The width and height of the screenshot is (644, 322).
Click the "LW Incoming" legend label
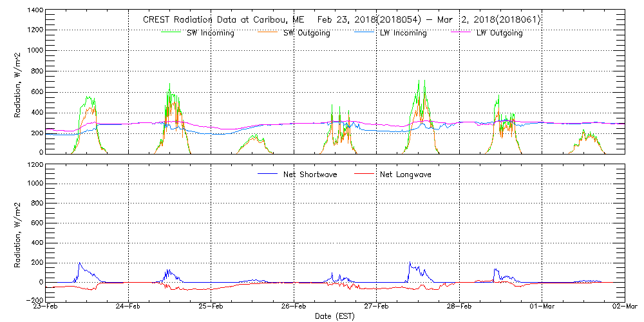point(403,33)
